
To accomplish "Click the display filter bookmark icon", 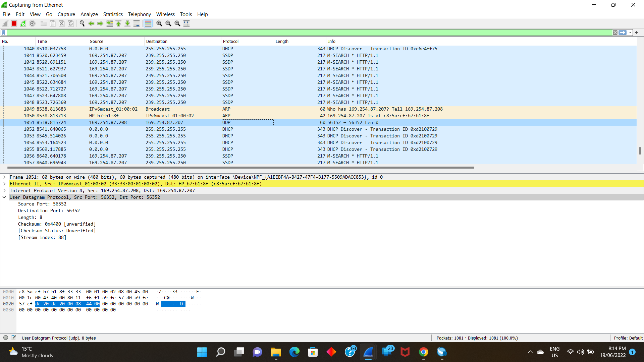I will (4, 33).
